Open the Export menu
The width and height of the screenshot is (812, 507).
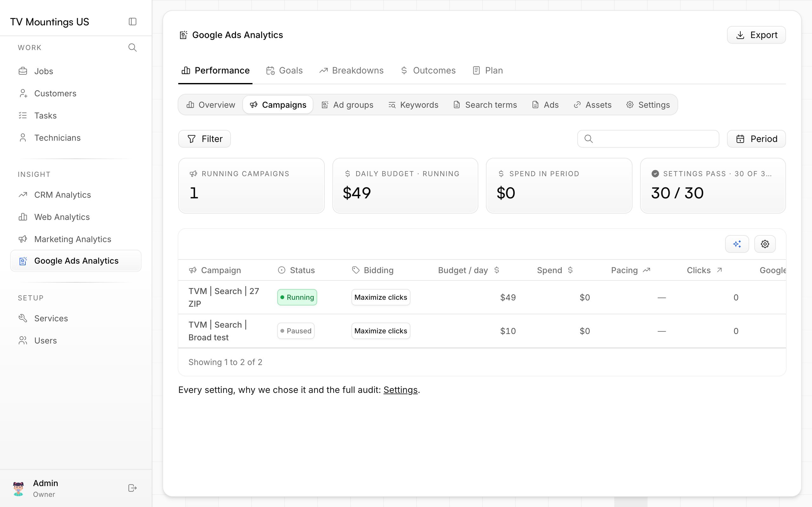pos(756,35)
